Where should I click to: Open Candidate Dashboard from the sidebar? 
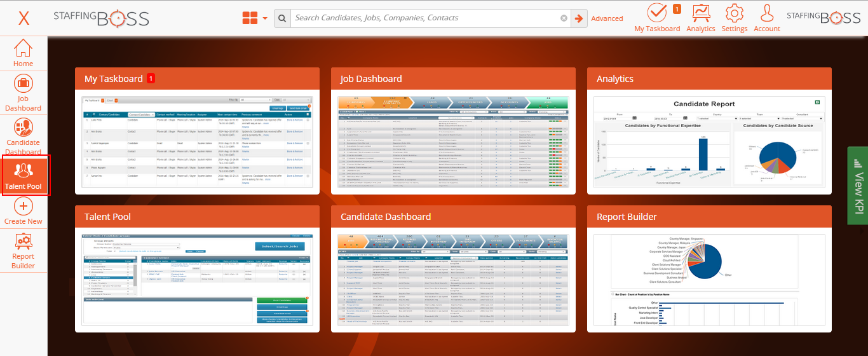[24, 137]
